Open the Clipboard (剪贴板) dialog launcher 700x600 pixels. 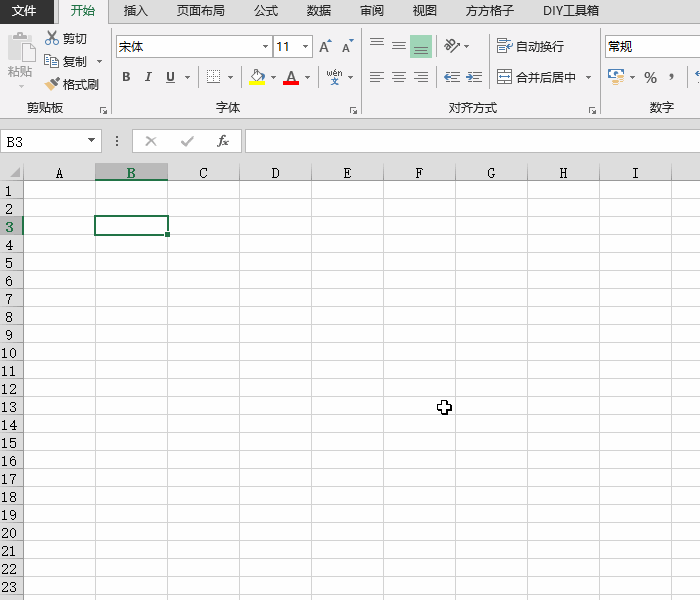tap(104, 110)
